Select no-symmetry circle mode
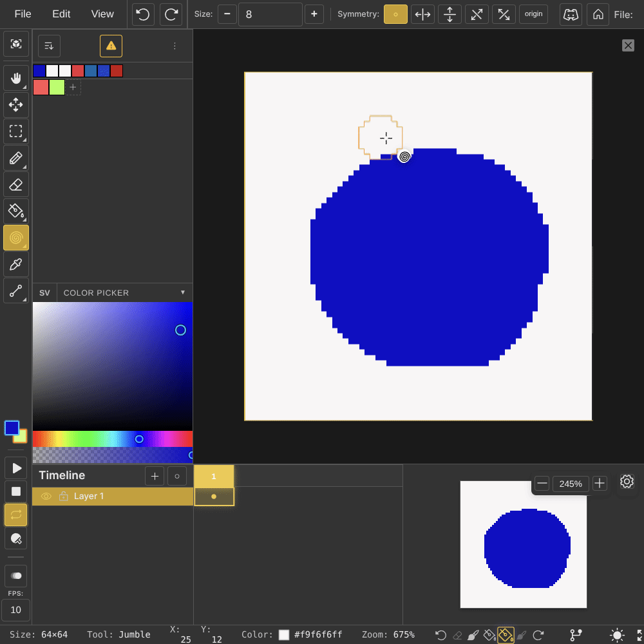Image resolution: width=644 pixels, height=644 pixels. (x=395, y=14)
